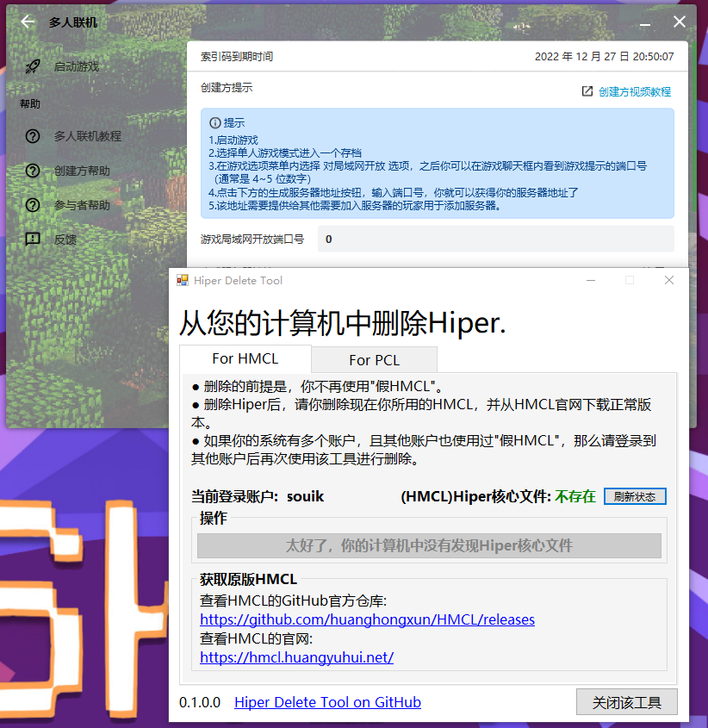The width and height of the screenshot is (708, 728).
Task: Visit the hmcl.huangyuhui.net official site link
Action: (x=296, y=657)
